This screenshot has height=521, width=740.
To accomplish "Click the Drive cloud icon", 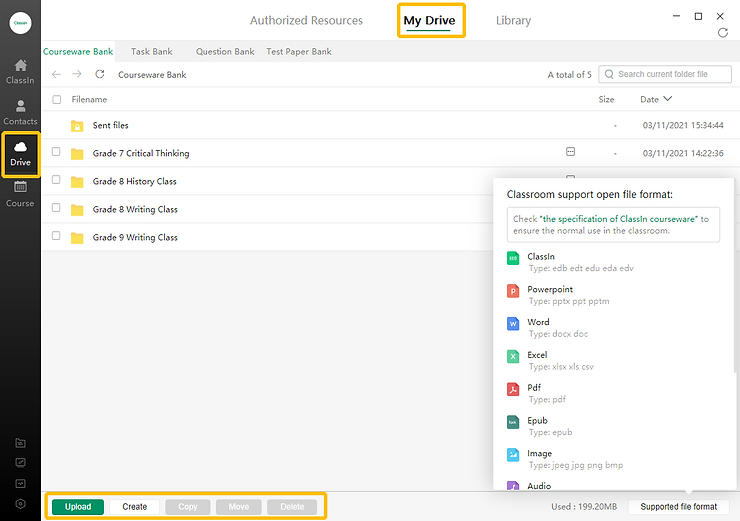I will 20,148.
